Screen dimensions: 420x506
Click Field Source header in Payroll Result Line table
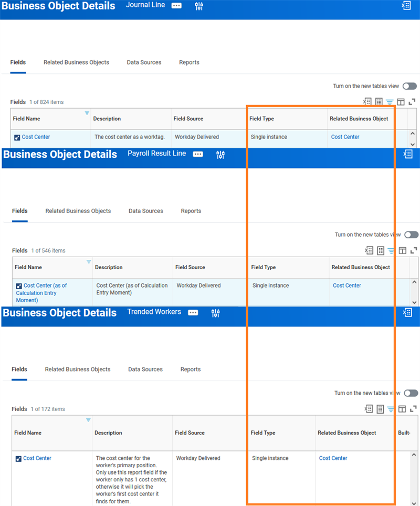coord(190,267)
